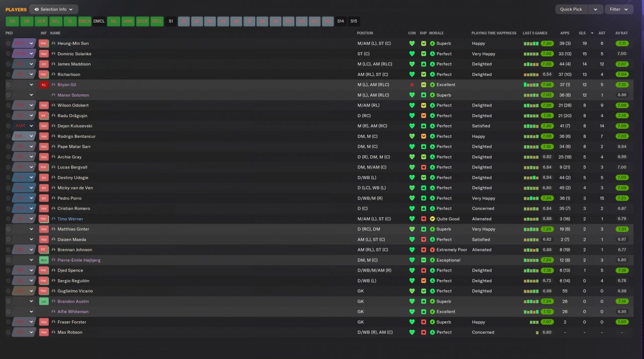Select the S15 substitute slot
Image resolution: width=644 pixels, height=359 pixels.
tap(354, 21)
